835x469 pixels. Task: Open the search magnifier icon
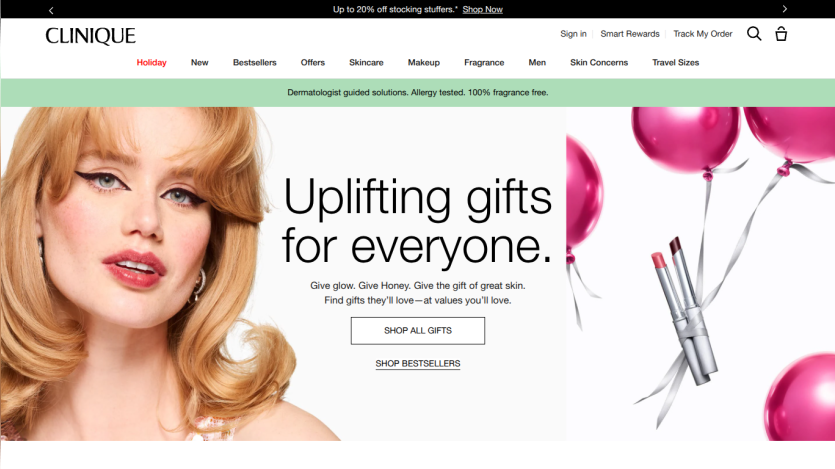[x=754, y=34]
